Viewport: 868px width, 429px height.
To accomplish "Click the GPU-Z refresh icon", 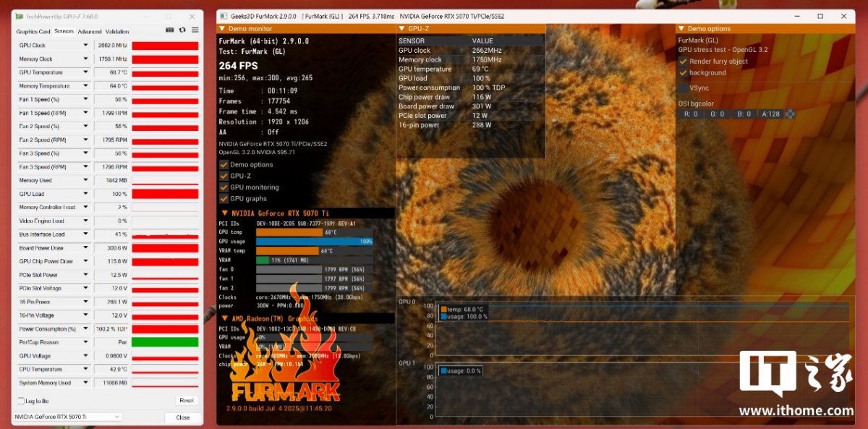I will coord(182,30).
